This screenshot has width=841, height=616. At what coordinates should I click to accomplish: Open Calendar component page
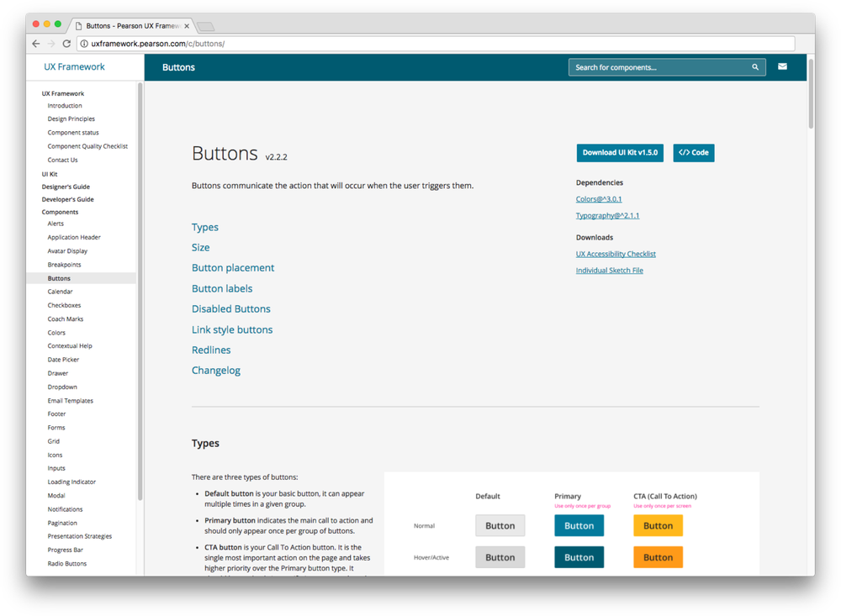60,292
